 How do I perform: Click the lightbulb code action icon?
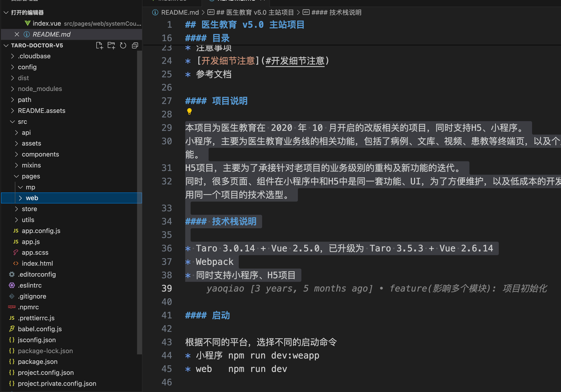point(189,111)
